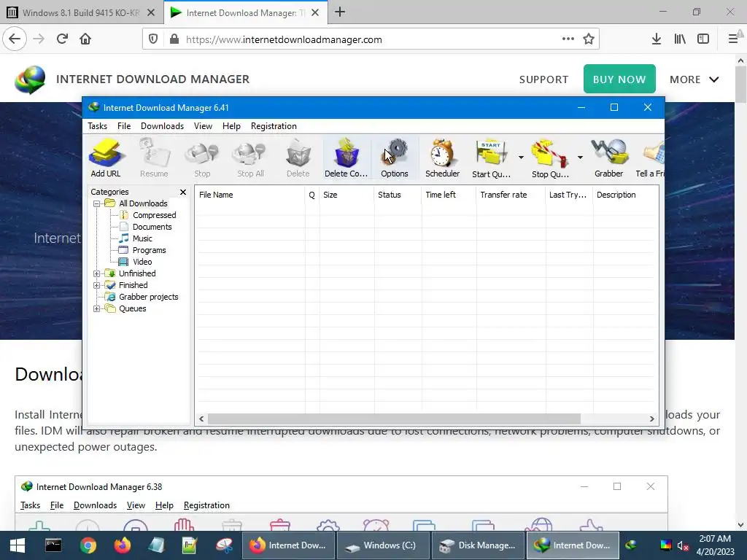Bookmark page with star icon
This screenshot has width=747, height=560.
(x=589, y=39)
